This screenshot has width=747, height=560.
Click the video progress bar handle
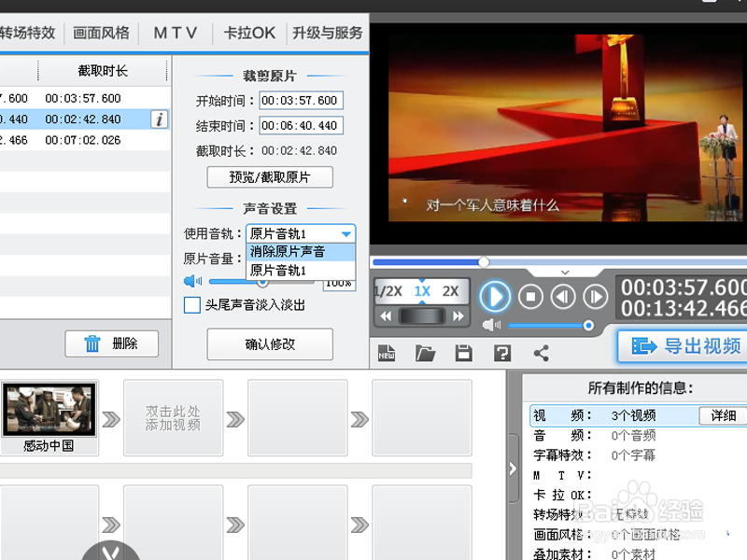click(484, 262)
